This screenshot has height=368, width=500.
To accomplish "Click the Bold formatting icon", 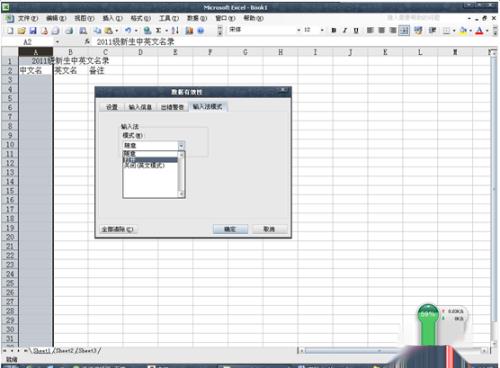I will pyautogui.click(x=334, y=31).
